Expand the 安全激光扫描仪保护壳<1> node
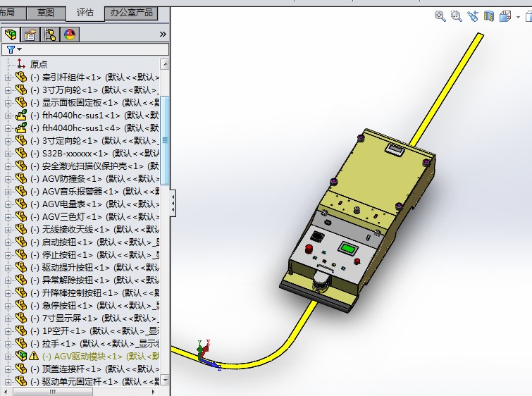The image size is (532, 396). (8, 166)
